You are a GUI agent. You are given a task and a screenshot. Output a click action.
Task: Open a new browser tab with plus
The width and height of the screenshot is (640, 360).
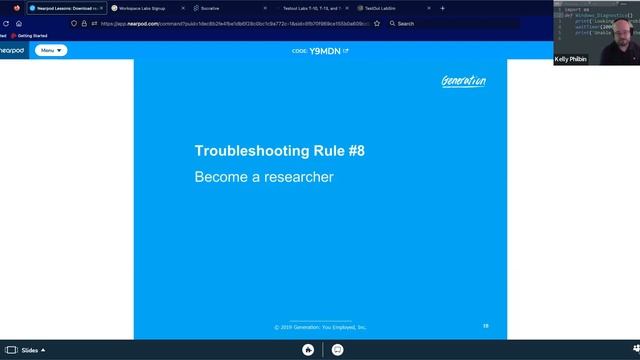[442, 8]
